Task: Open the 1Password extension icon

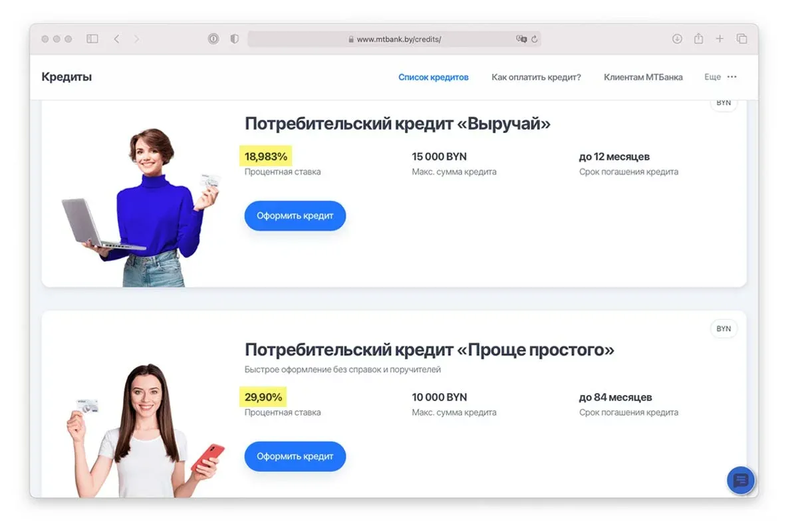Action: 213,39
